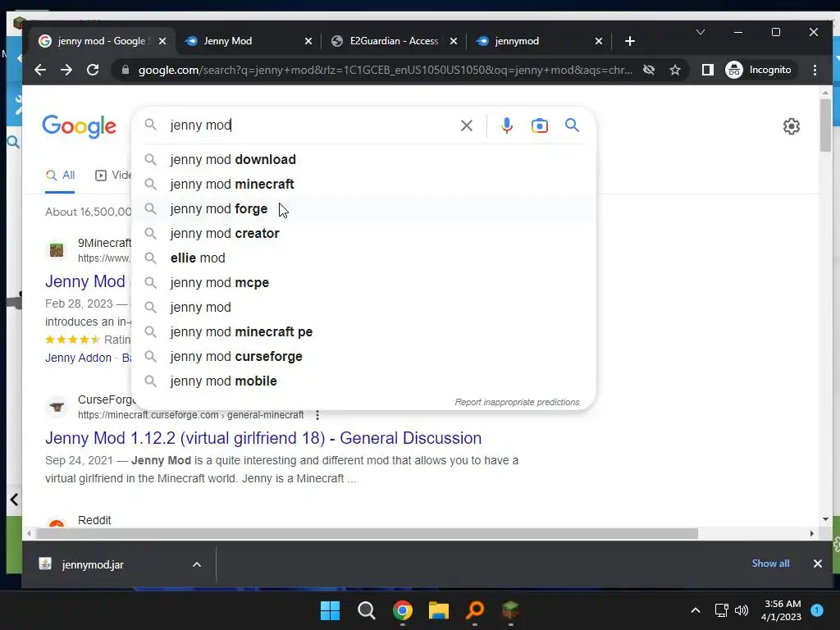This screenshot has width=840, height=630.
Task: Open downloaded jennymod.jar file
Action: pyautogui.click(x=93, y=564)
